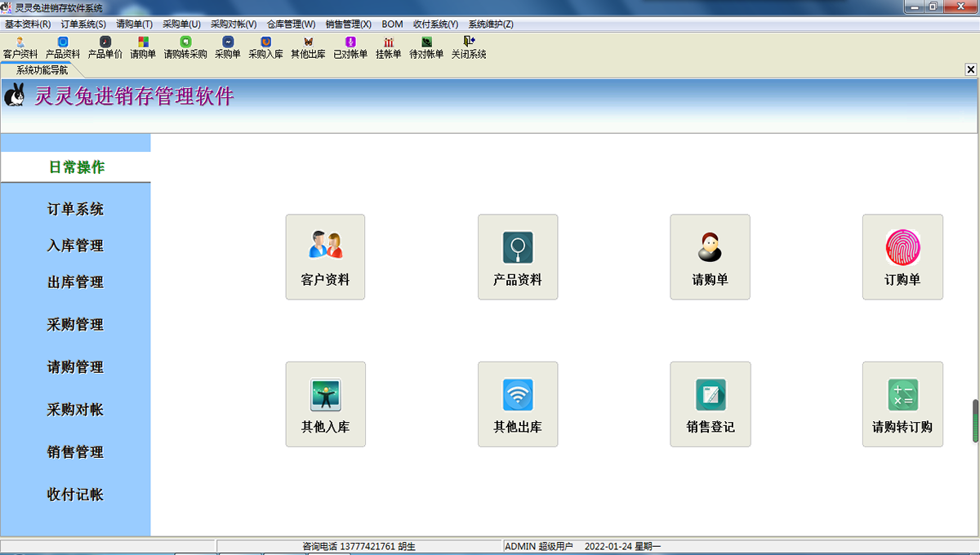Open 其他入库 tile
The image size is (980, 555).
click(x=325, y=404)
